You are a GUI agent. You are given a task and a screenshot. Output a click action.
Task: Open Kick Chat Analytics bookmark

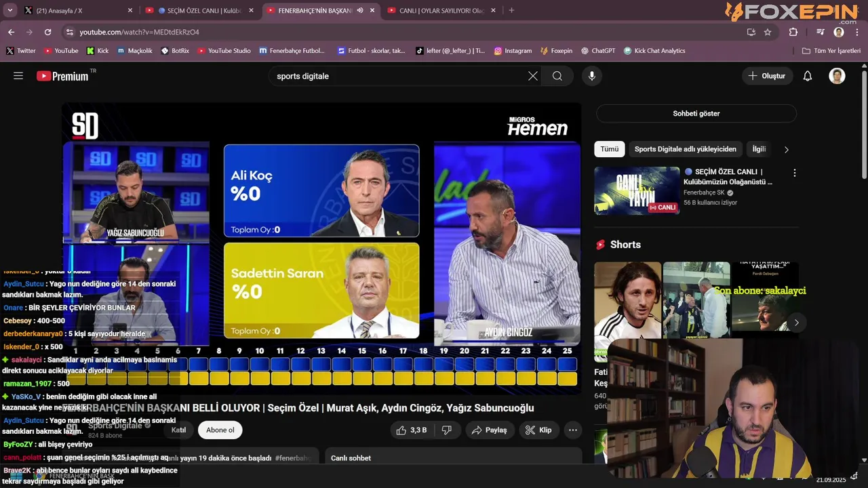click(x=654, y=51)
